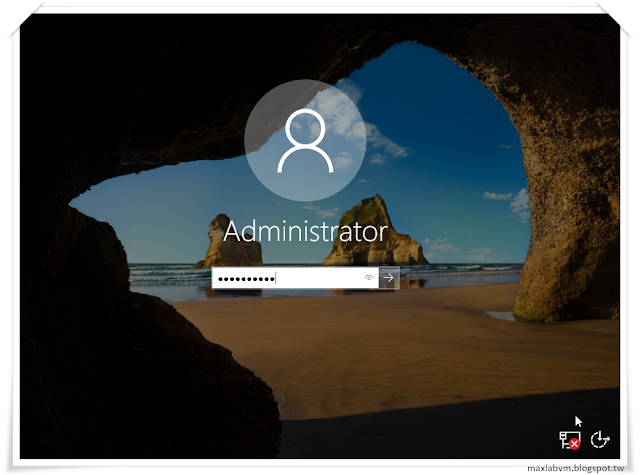Click the password input field
Image resolution: width=640 pixels, height=475 pixels.
pos(295,278)
